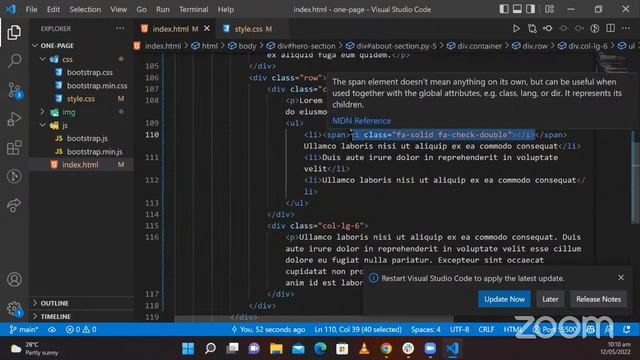Open the Spaces: 4 indentation selector
This screenshot has width=640, height=360.
click(426, 329)
